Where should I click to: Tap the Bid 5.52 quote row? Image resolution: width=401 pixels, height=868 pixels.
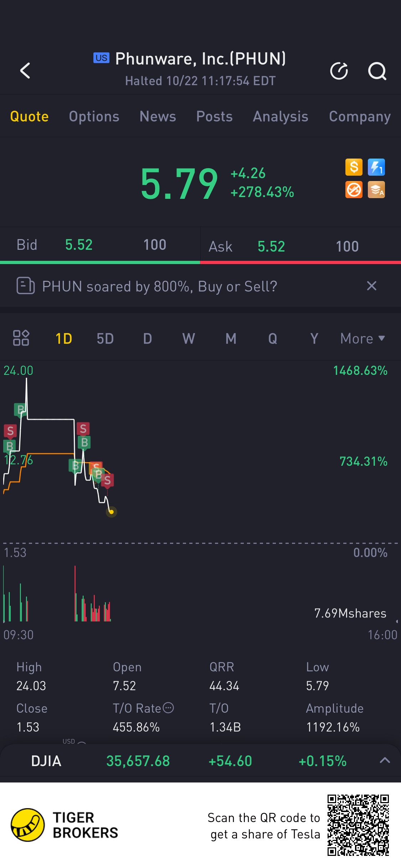pos(100,245)
